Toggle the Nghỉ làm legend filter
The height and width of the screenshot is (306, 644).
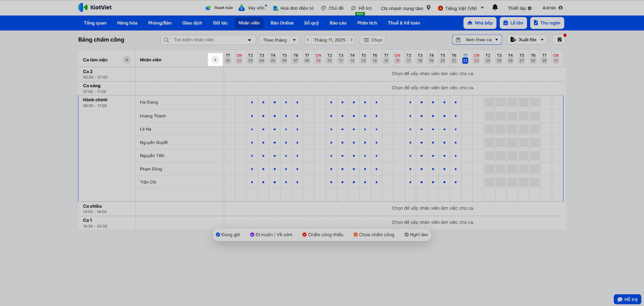tap(416, 235)
